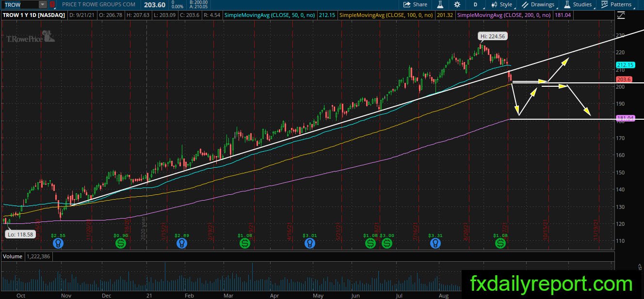Click the 10/15/21 expiration date marker

547,229
